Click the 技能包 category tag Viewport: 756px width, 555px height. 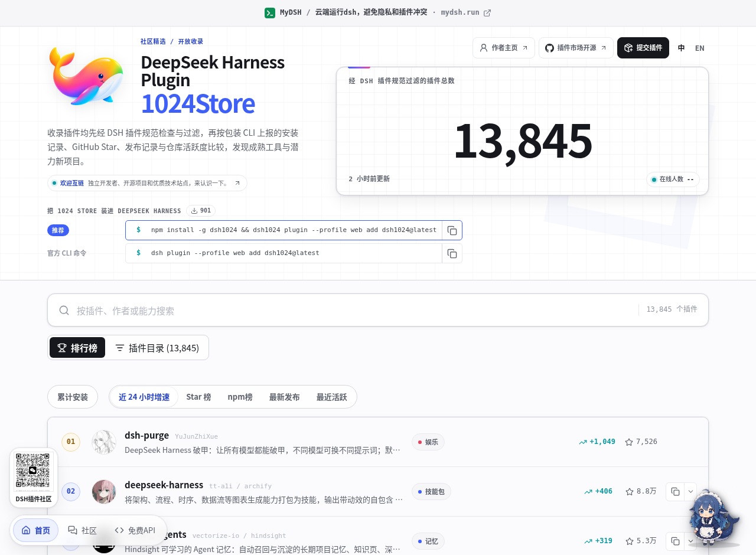[431, 491]
